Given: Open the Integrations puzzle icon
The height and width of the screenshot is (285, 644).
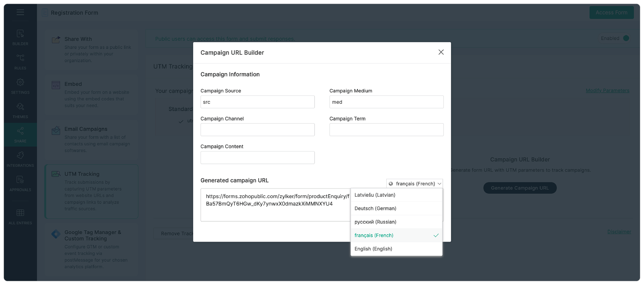Looking at the screenshot, I should pyautogui.click(x=20, y=155).
